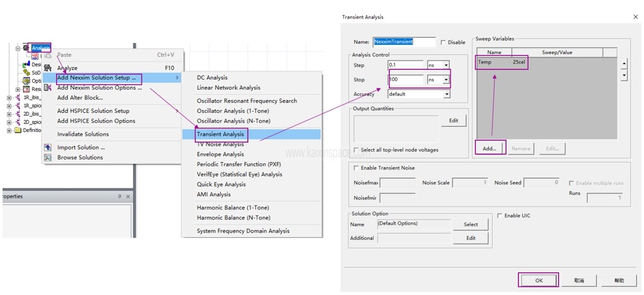Collapse the Analysis tree node
The width and height of the screenshot is (644, 295).
pos(18,48)
